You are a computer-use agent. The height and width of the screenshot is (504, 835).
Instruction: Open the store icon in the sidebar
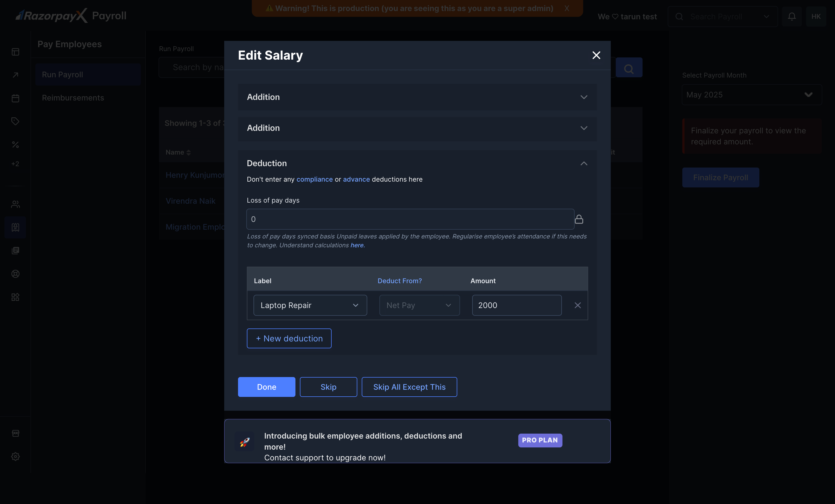pos(15,433)
